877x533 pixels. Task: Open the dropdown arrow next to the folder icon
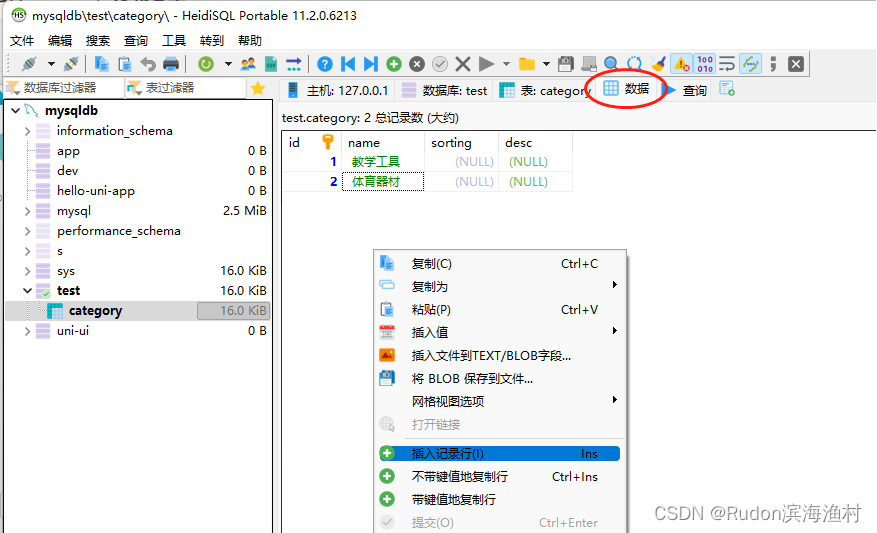point(546,64)
